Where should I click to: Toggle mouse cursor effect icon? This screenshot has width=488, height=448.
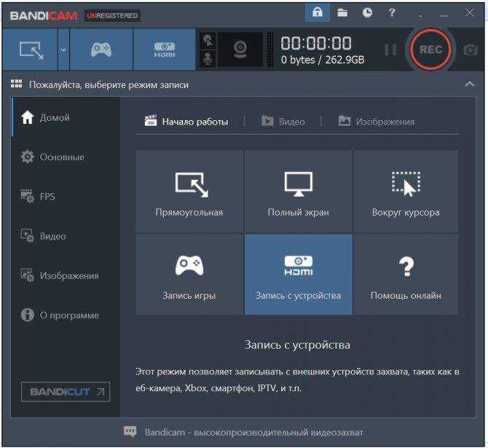[208, 41]
